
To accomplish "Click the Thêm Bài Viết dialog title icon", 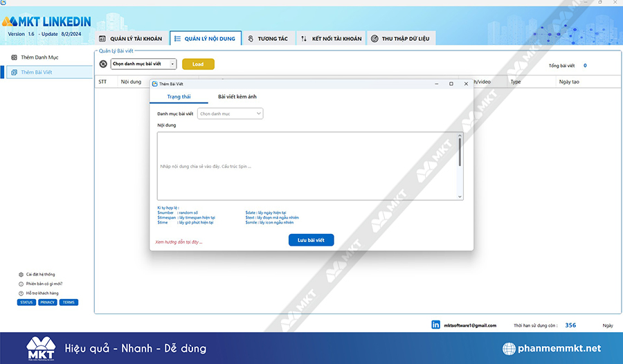I will tap(155, 84).
